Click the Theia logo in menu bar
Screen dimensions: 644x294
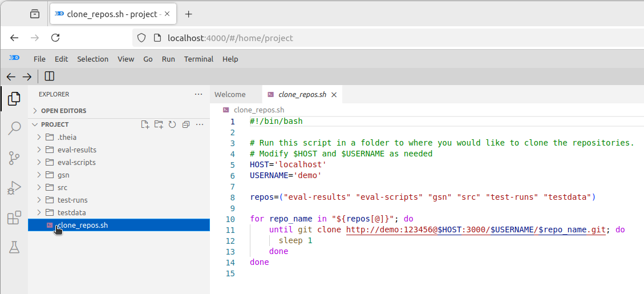14,58
